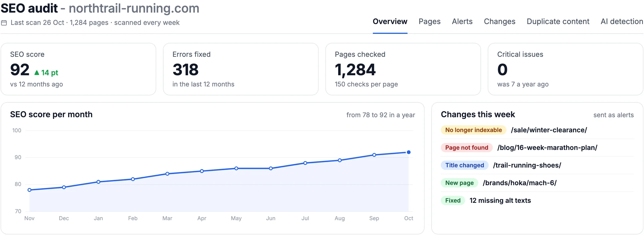Open the /trail-running-shoes/ change entry

click(x=527, y=165)
